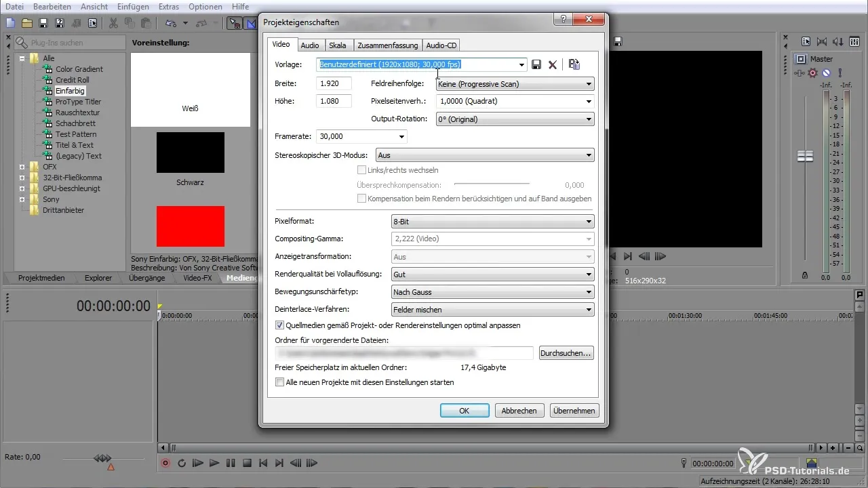
Task: Open the Extras menu
Action: pyautogui.click(x=170, y=6)
